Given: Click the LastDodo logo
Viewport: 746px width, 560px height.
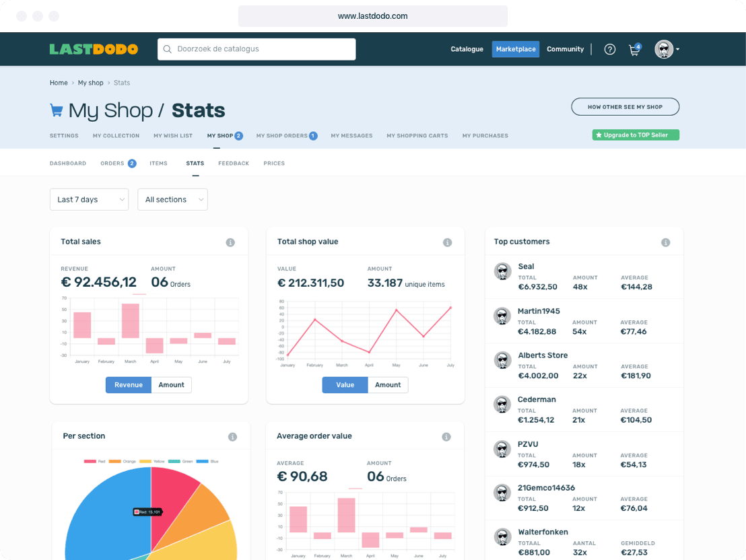Looking at the screenshot, I should [x=94, y=49].
